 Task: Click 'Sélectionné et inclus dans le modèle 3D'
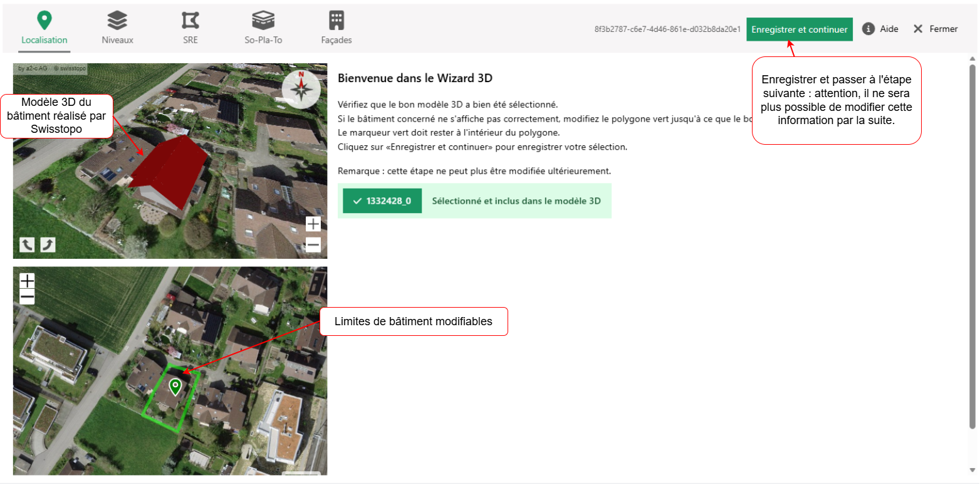click(x=516, y=201)
